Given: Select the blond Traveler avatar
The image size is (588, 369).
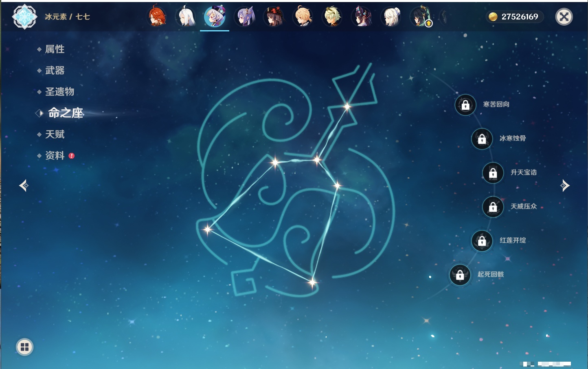Looking at the screenshot, I should (x=303, y=17).
